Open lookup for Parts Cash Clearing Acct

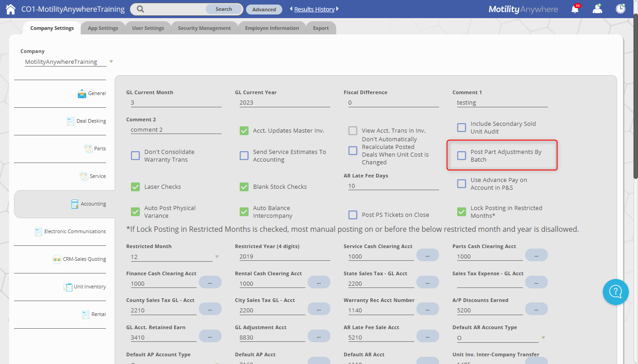pos(536,255)
